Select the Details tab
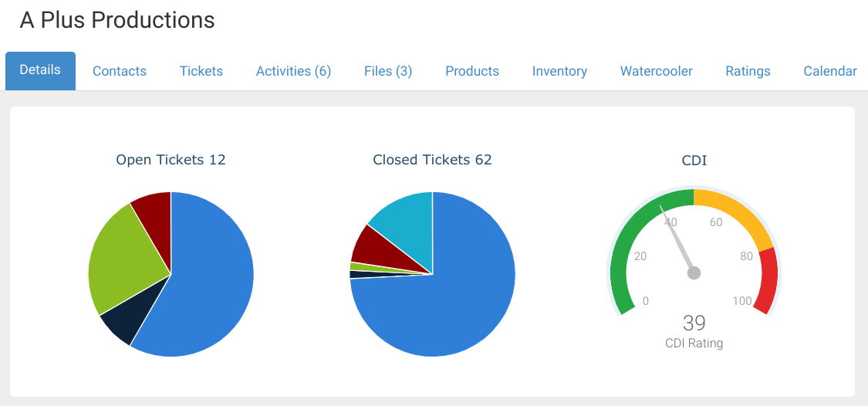Screen dimensions: 868x406 coord(40,70)
